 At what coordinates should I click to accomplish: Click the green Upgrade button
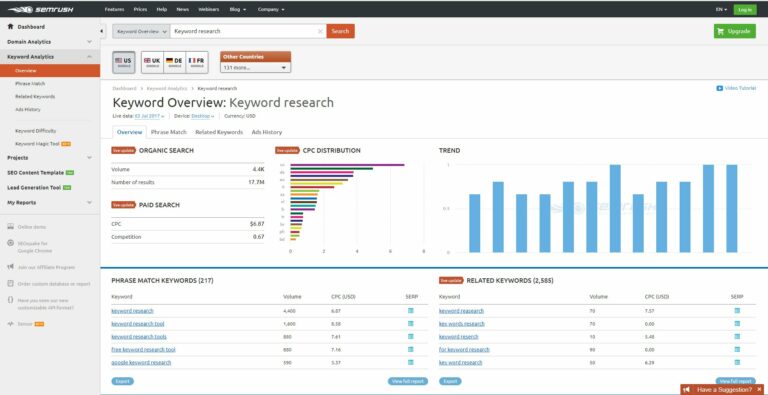pos(734,31)
